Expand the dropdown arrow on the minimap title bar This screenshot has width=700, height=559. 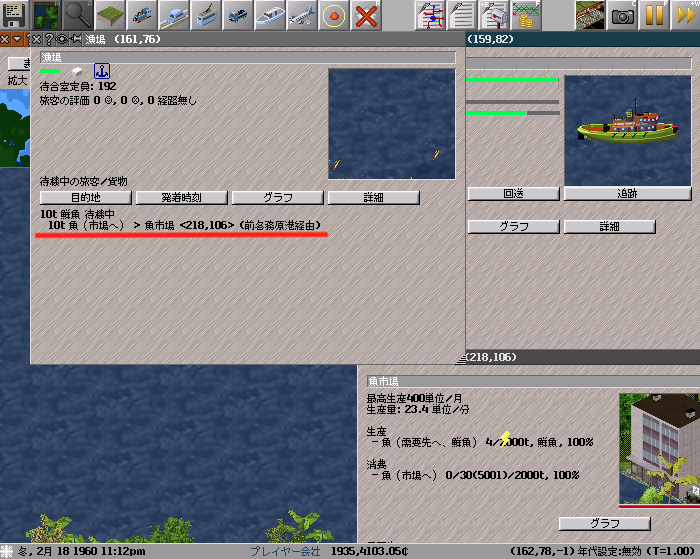[x=17, y=39]
